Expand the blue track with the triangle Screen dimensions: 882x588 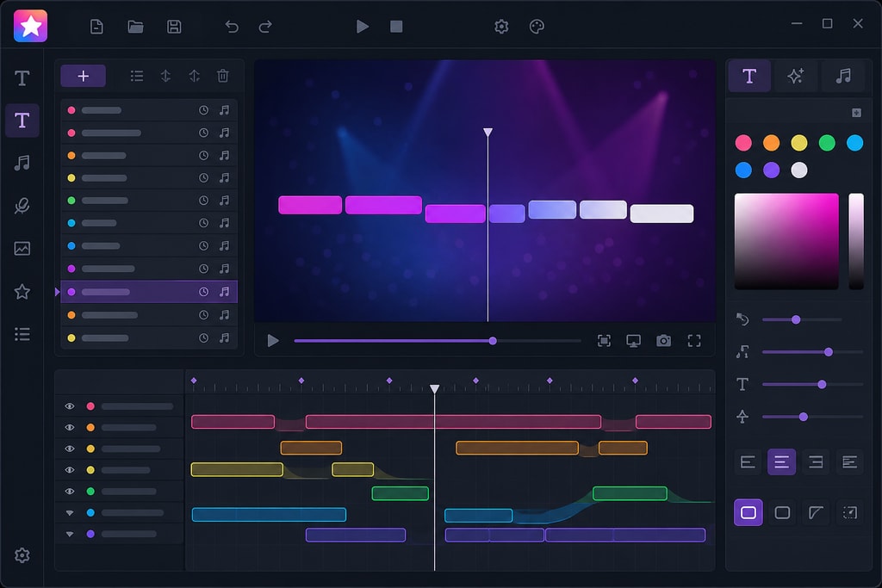tap(70, 513)
